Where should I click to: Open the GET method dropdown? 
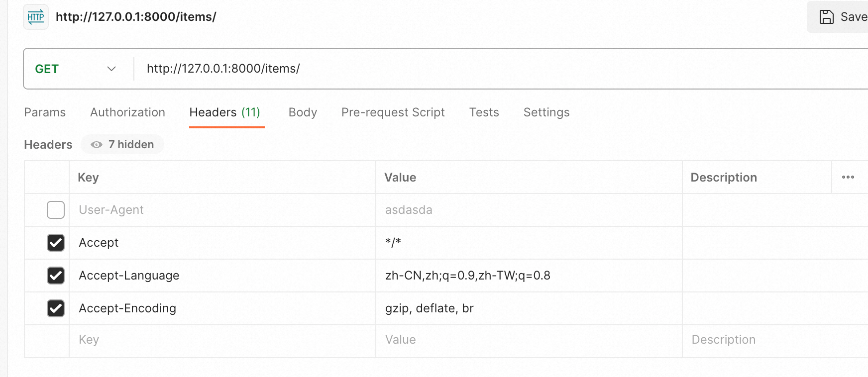coord(75,69)
